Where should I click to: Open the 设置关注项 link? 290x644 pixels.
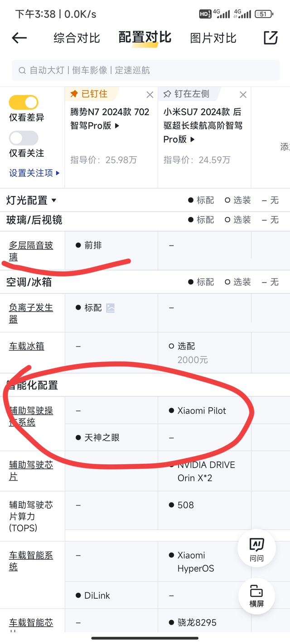[34, 173]
